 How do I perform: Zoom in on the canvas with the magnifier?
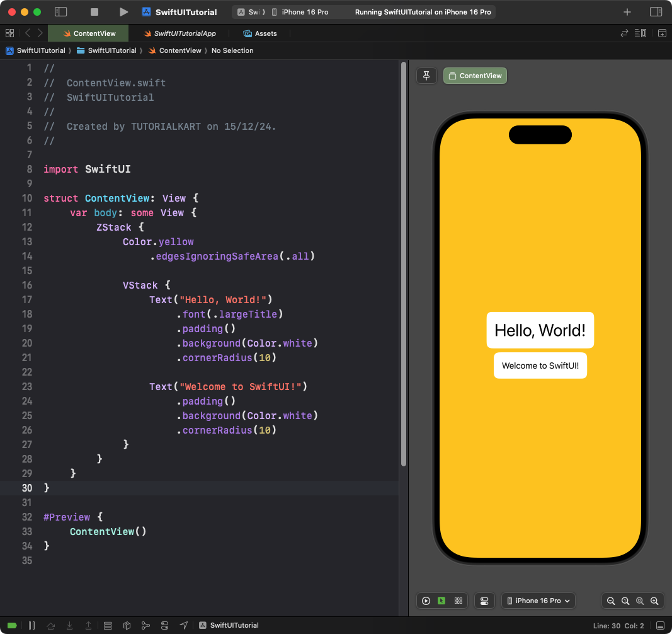coord(655,601)
